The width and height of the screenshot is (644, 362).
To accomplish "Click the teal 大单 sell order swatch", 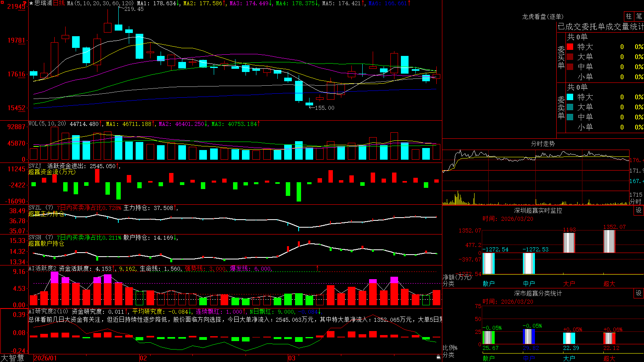I will (570, 107).
